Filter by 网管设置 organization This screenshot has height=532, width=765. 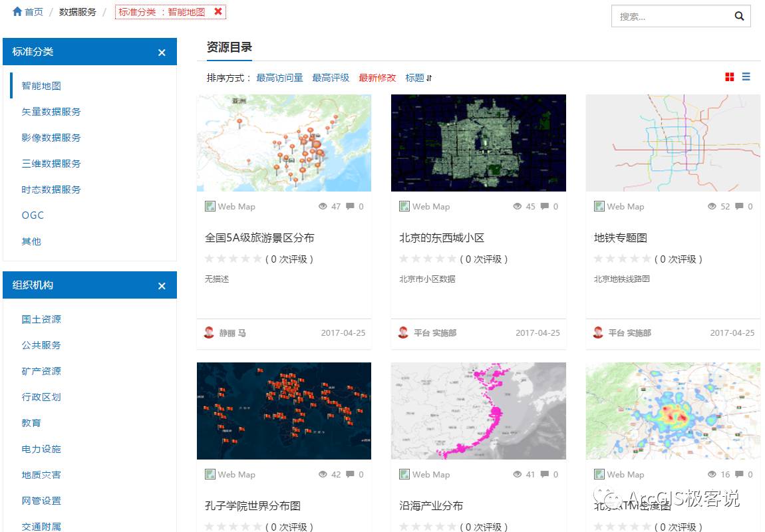41,500
